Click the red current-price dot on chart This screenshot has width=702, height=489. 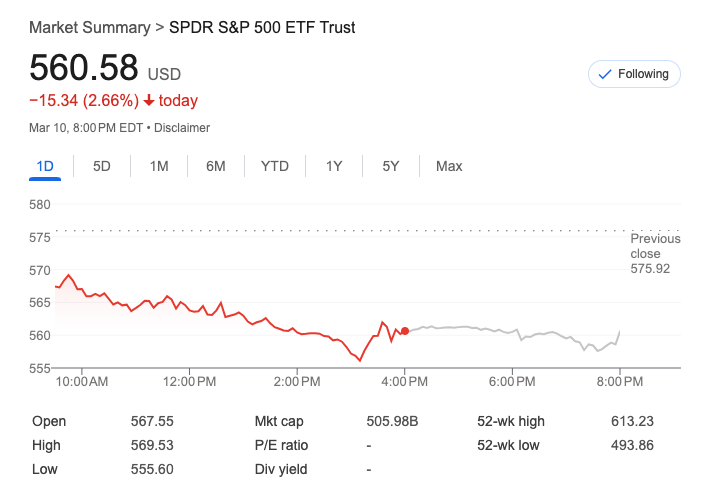point(404,331)
